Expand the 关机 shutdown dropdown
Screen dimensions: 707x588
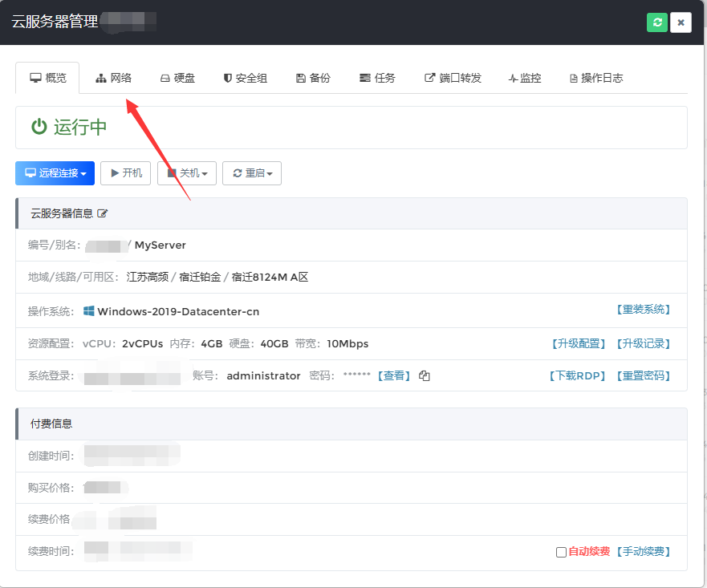(187, 173)
